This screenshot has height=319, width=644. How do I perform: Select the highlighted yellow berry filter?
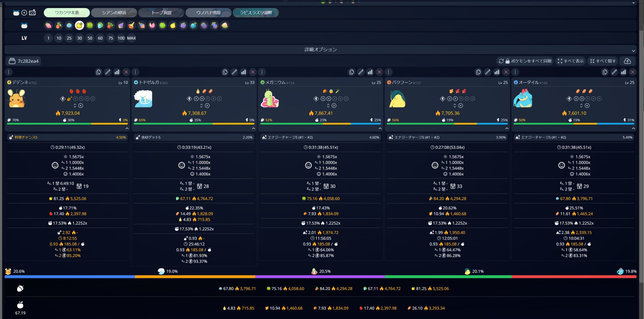point(79,25)
